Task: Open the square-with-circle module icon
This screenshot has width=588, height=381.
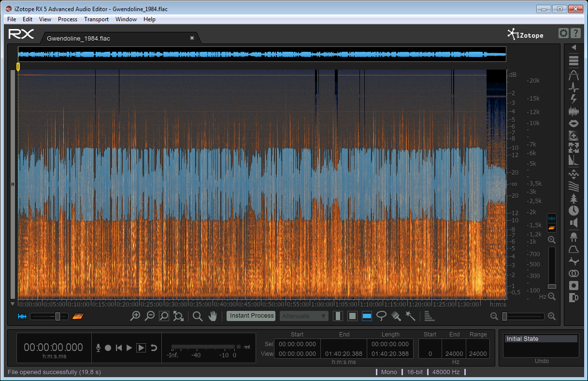Action: click(x=574, y=285)
